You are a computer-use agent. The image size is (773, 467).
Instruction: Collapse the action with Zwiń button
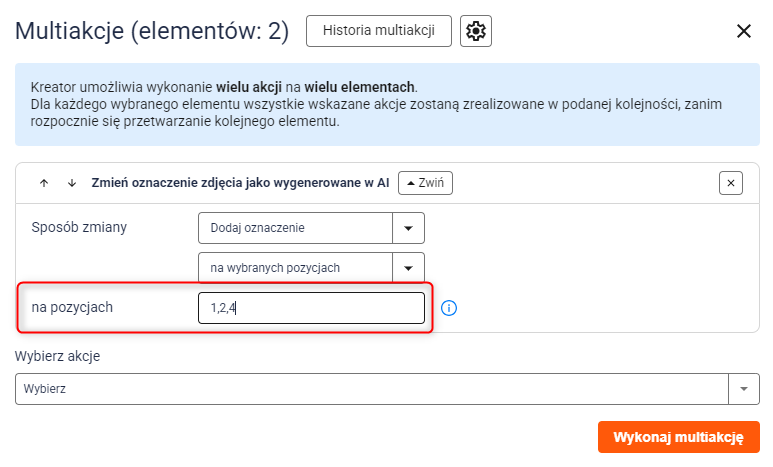(x=425, y=183)
